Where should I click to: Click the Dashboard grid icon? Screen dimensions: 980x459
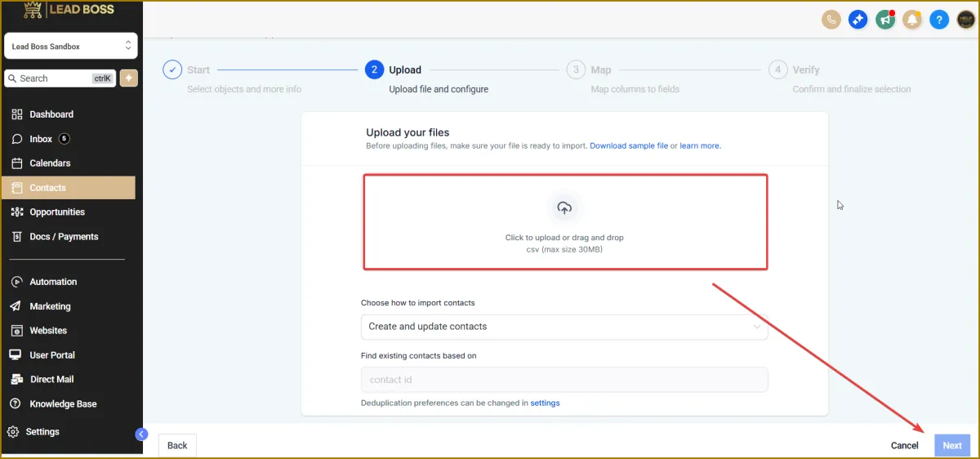tap(17, 114)
